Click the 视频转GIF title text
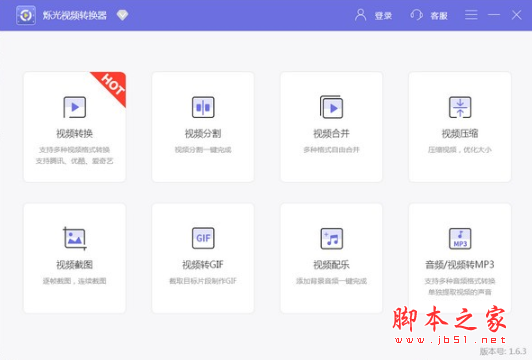The height and width of the screenshot is (360, 532). click(x=203, y=265)
